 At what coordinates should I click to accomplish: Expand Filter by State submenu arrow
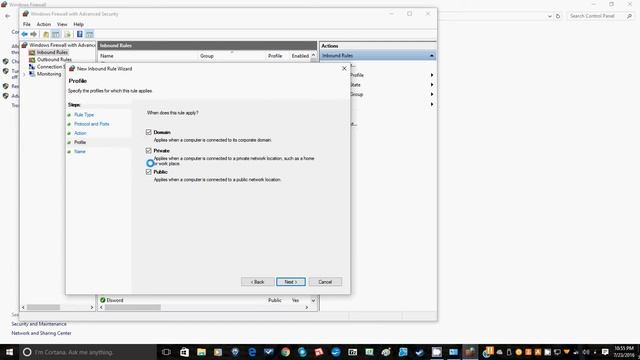click(432, 85)
